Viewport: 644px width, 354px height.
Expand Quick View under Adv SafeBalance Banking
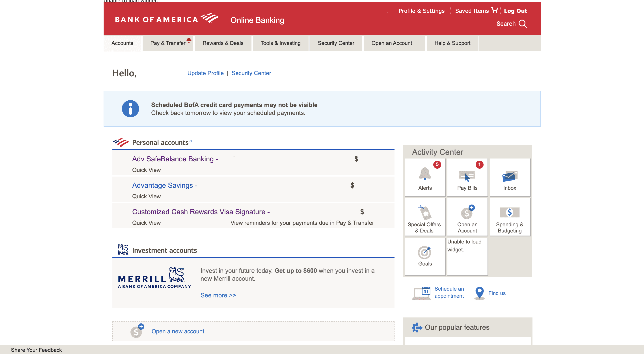pos(146,170)
